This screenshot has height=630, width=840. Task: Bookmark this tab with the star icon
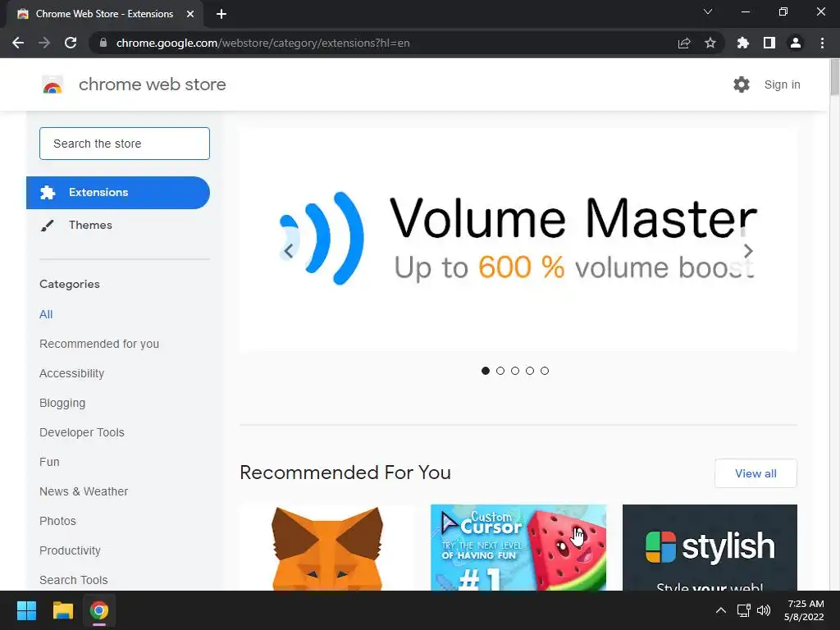pyautogui.click(x=710, y=43)
